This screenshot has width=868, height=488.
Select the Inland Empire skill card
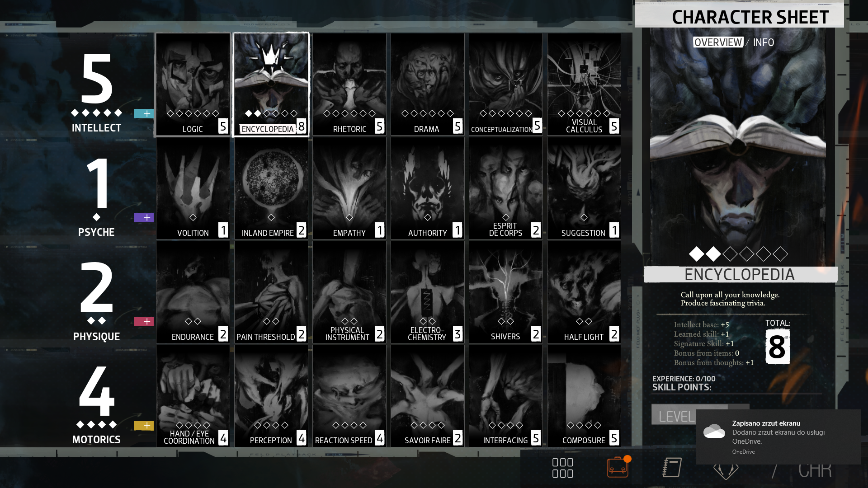271,188
